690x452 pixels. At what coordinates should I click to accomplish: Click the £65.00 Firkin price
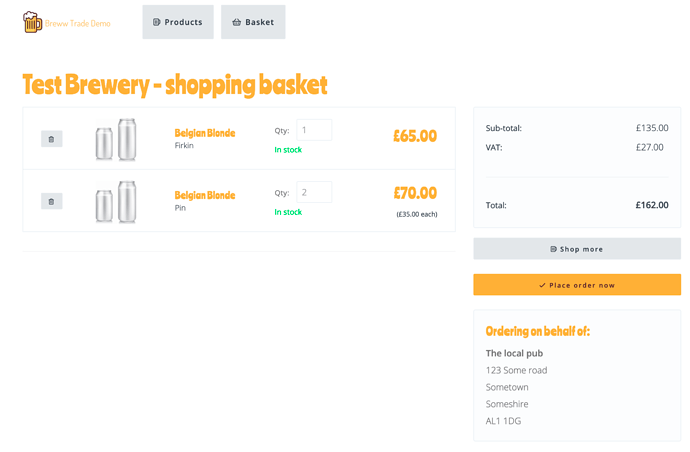tap(415, 136)
